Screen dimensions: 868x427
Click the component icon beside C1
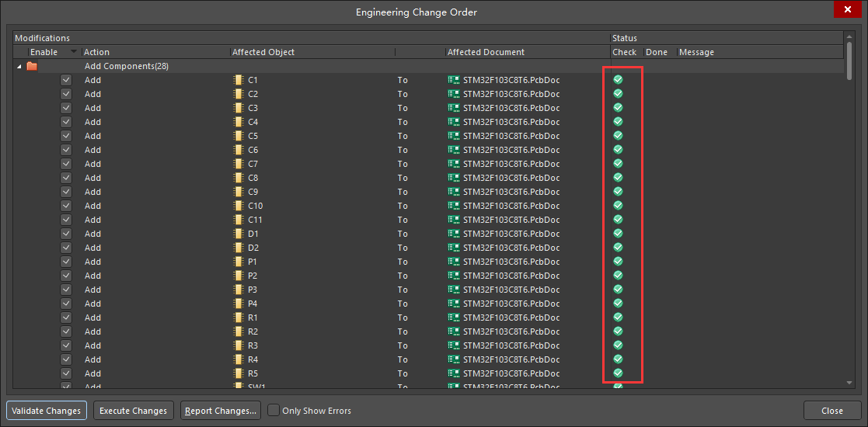pyautogui.click(x=239, y=80)
